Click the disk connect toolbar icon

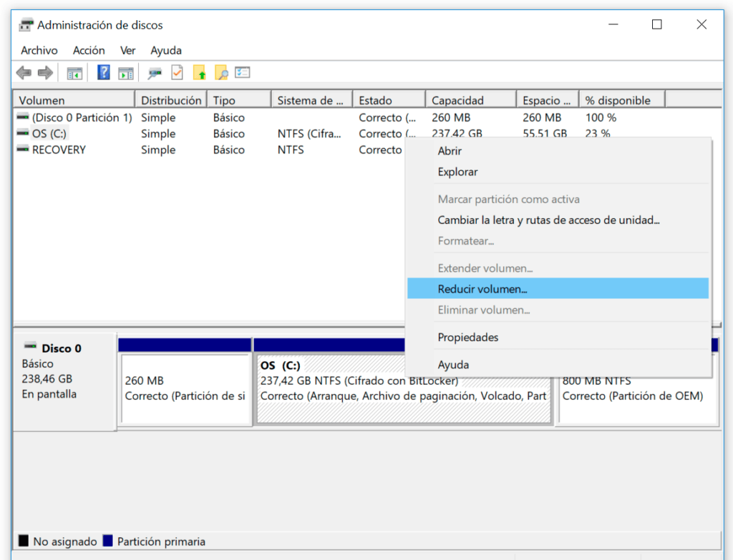click(x=155, y=72)
